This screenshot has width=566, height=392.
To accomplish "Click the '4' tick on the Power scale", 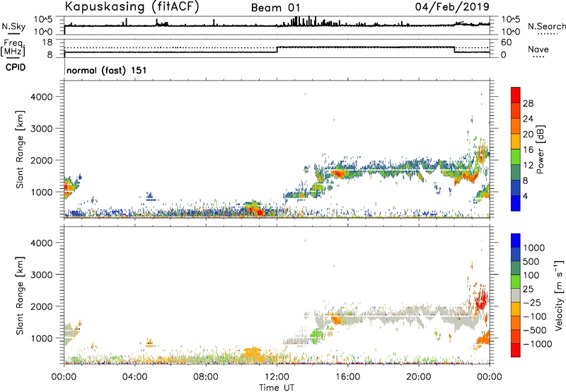I will [x=526, y=197].
